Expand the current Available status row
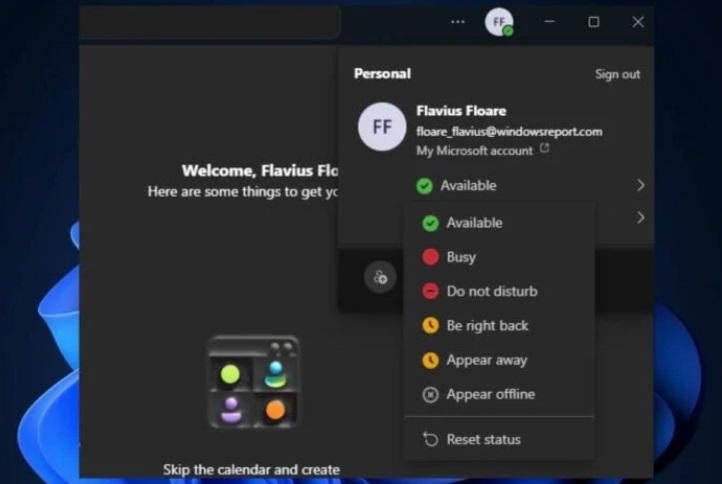This screenshot has width=722, height=484. click(530, 186)
